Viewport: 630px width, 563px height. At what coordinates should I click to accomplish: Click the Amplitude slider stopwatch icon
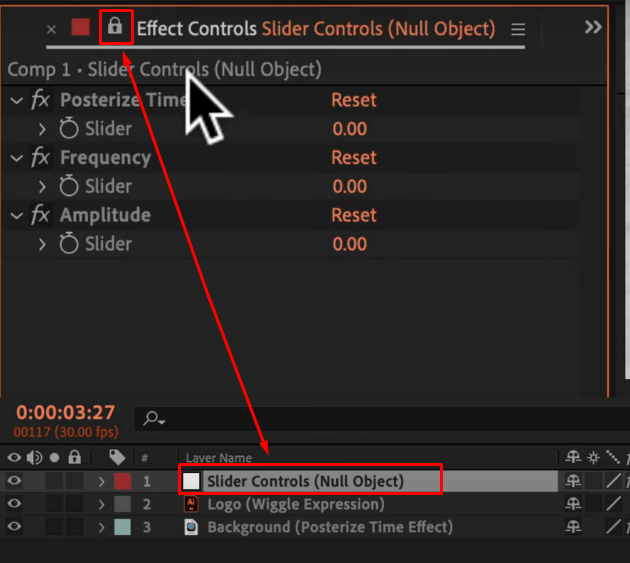pos(69,243)
